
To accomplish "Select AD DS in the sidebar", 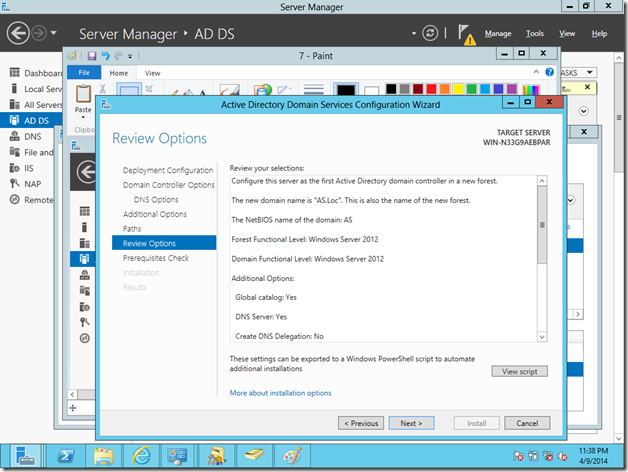I will coord(31,121).
